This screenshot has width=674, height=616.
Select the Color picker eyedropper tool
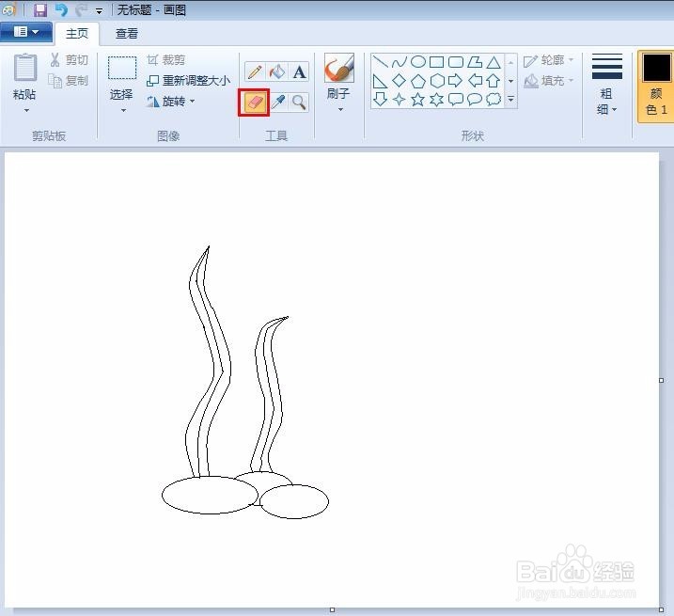point(278,103)
